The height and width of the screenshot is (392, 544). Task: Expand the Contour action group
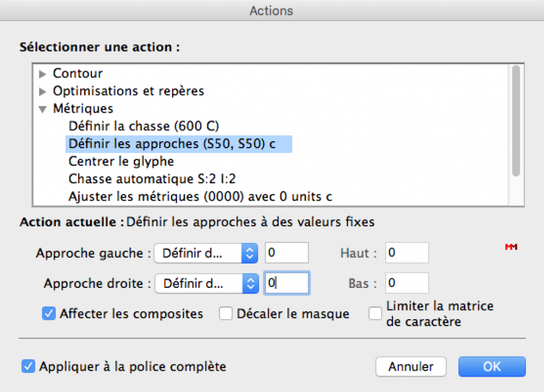tap(43, 74)
